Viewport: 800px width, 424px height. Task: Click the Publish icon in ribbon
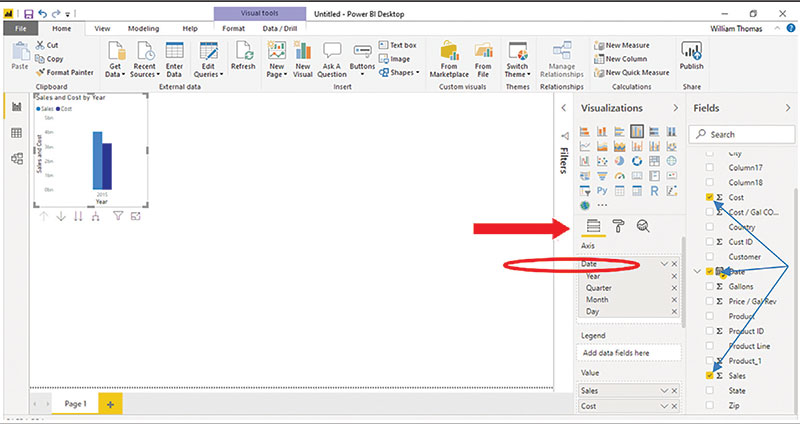[x=691, y=58]
